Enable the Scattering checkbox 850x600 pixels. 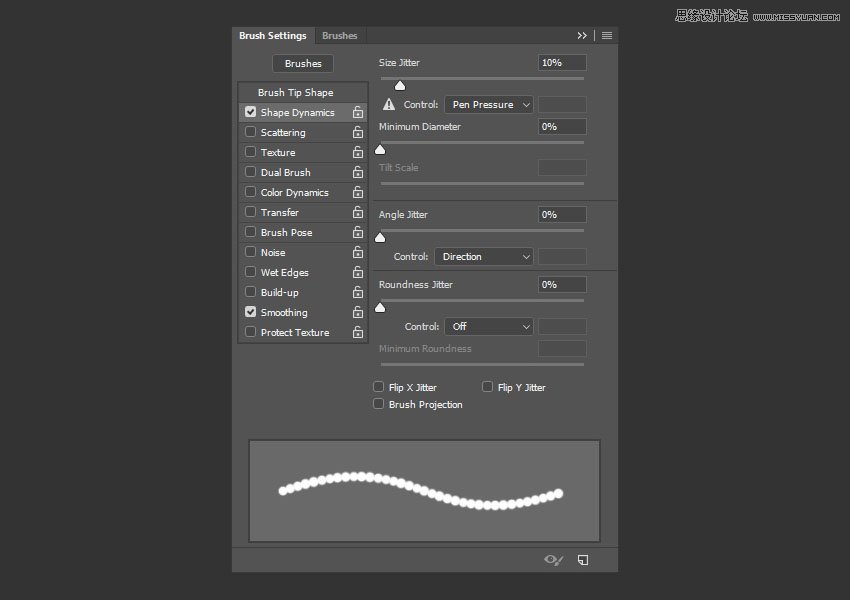251,132
